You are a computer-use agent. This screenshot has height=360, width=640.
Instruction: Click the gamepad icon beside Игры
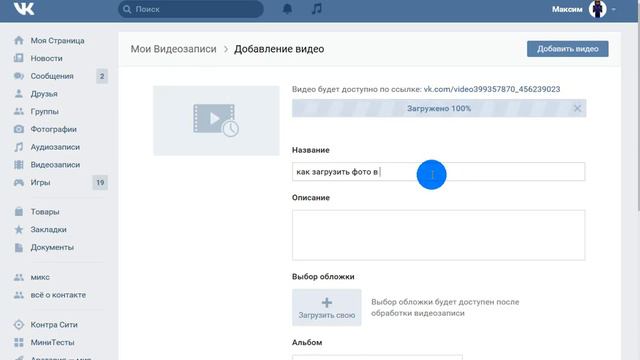[19, 182]
